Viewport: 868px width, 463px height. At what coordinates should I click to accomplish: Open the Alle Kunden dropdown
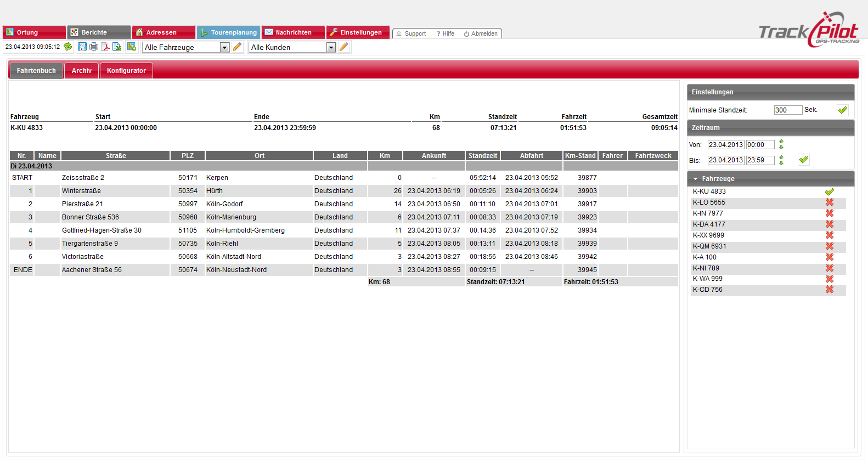(331, 48)
